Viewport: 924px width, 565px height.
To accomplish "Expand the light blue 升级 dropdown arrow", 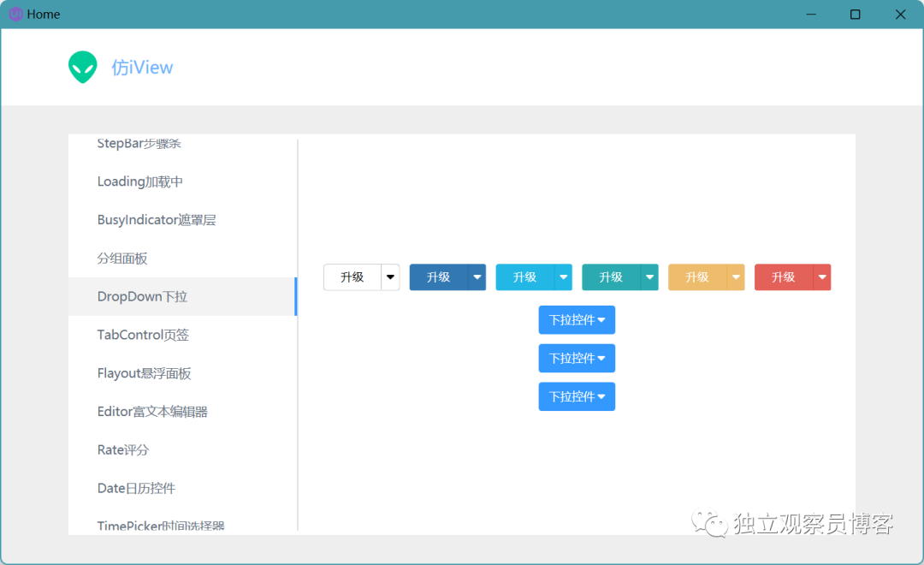I will (563, 277).
